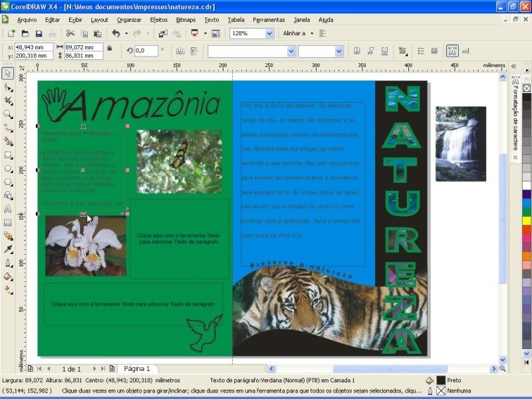
Task: Open the Efeitos menu
Action: click(x=159, y=20)
